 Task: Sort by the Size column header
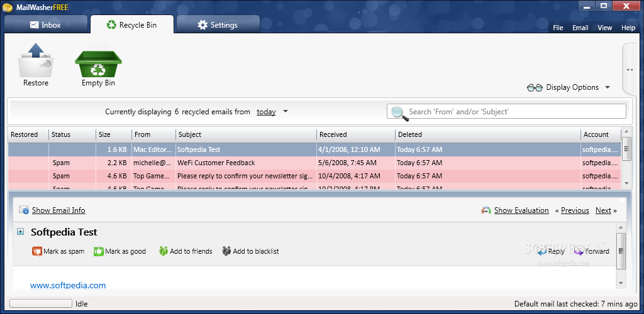[x=113, y=134]
